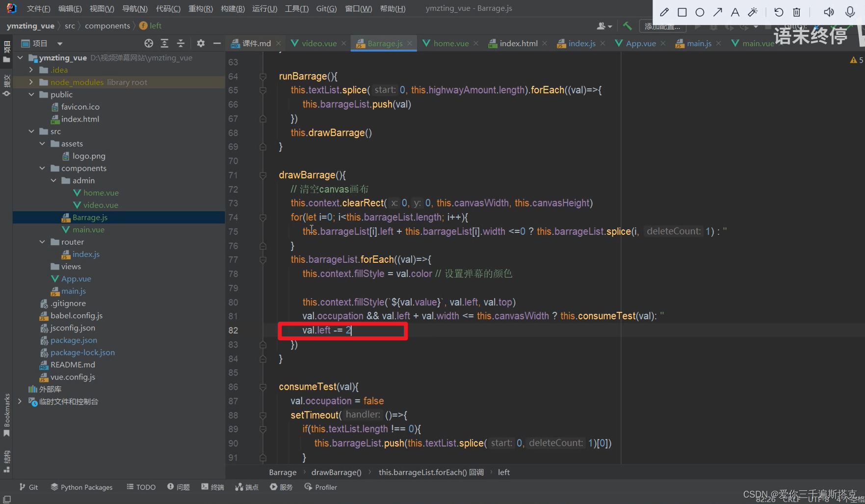Undo the last annotation
This screenshot has height=504, width=865.
(779, 12)
